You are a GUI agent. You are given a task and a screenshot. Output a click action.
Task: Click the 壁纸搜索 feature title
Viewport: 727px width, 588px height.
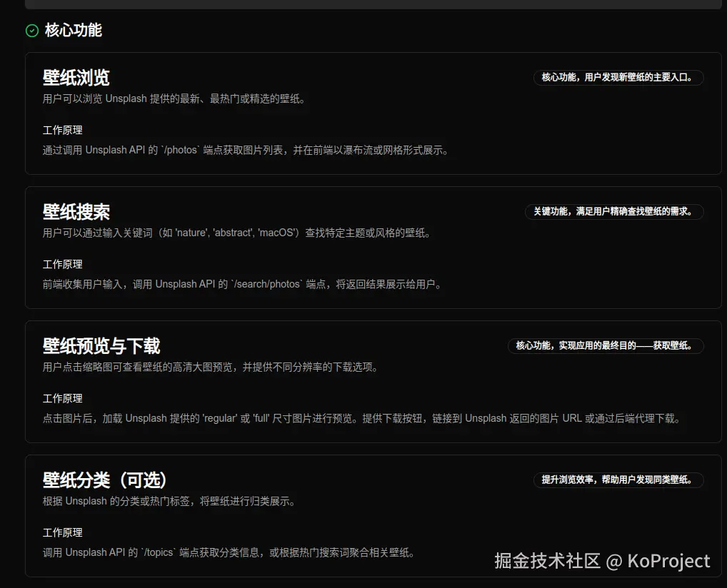(76, 212)
